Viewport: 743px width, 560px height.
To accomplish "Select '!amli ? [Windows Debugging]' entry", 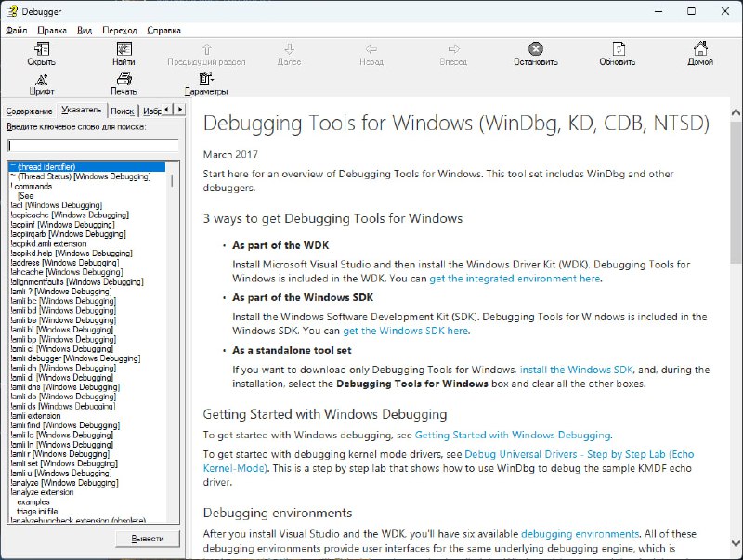I will tap(60, 292).
